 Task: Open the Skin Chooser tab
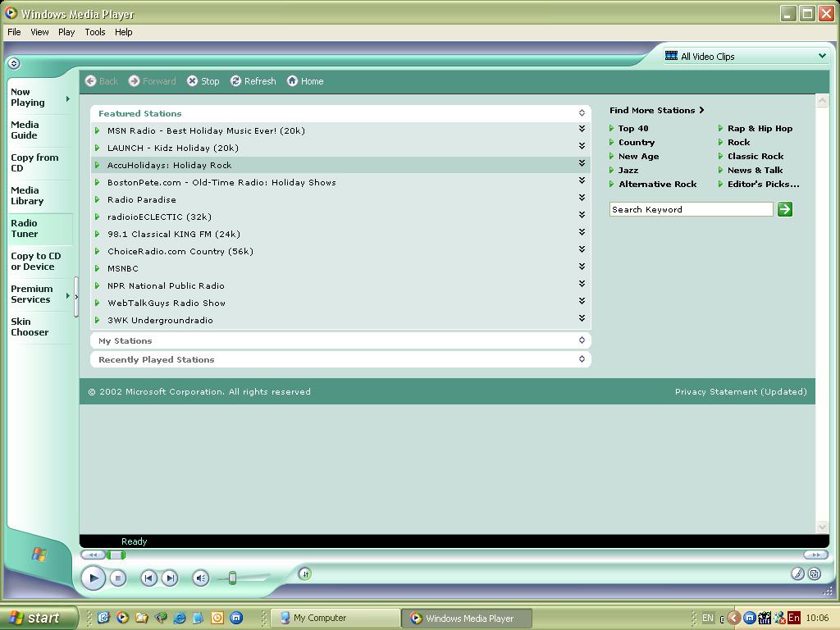(40, 326)
